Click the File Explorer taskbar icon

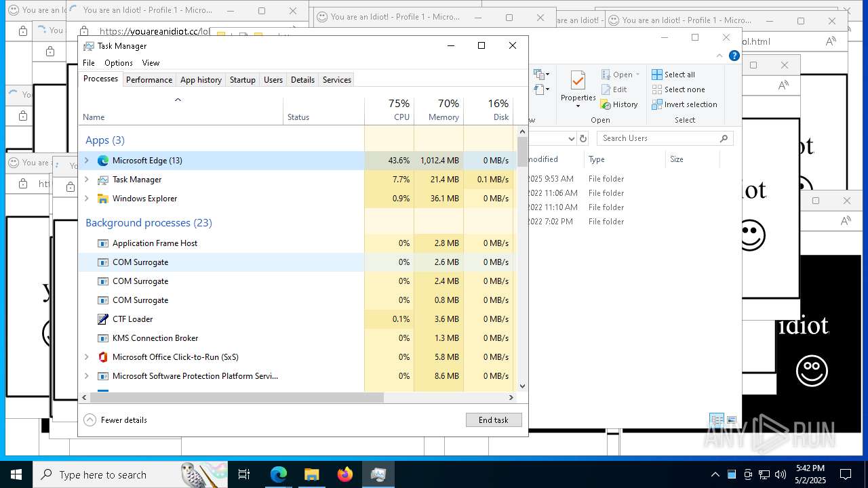[311, 474]
